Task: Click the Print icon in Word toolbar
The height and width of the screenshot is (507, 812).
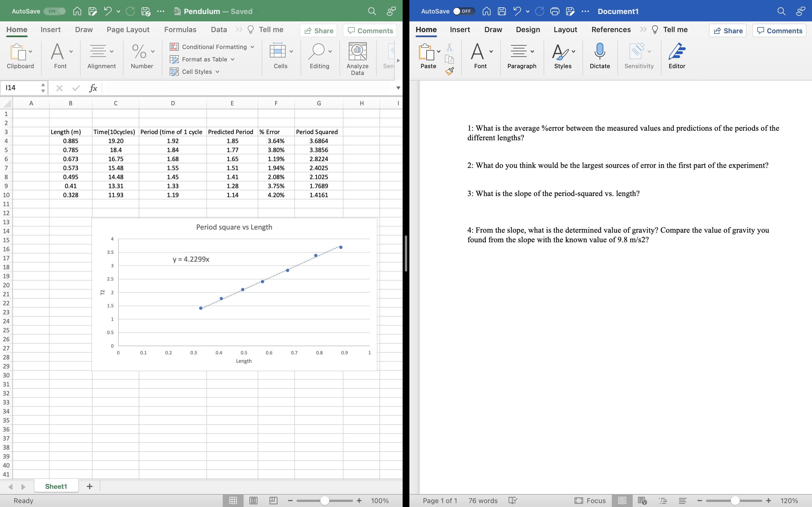Action: 555,11
